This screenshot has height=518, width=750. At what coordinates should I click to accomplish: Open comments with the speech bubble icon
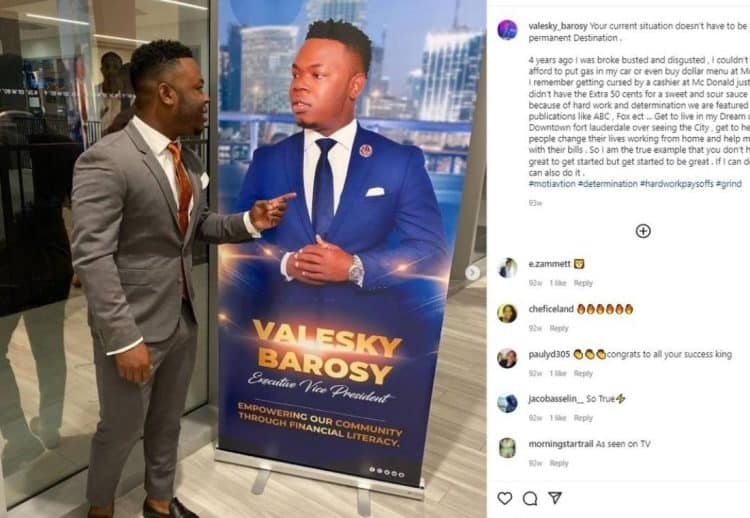point(530,498)
